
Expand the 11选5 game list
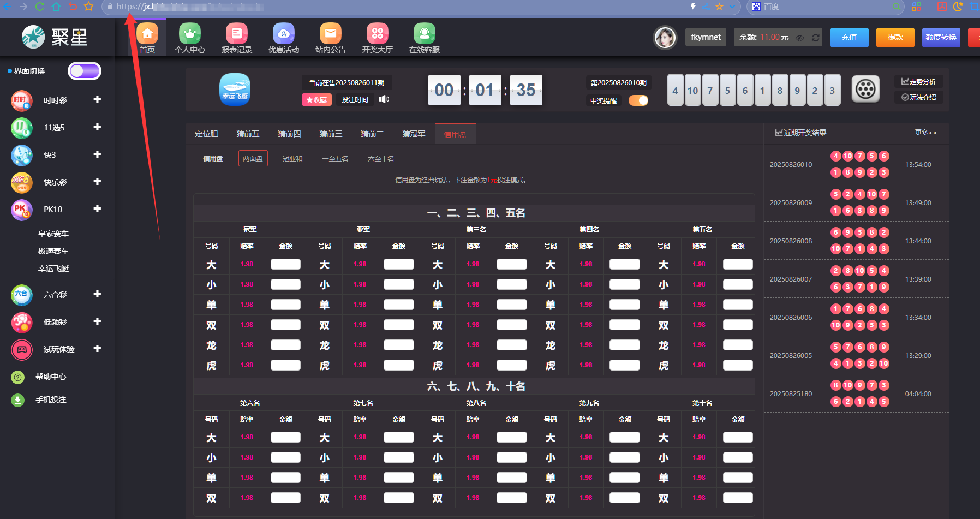[x=97, y=127]
